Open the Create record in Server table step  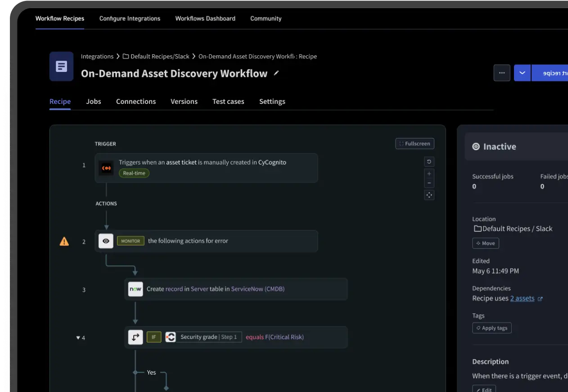tap(236, 289)
